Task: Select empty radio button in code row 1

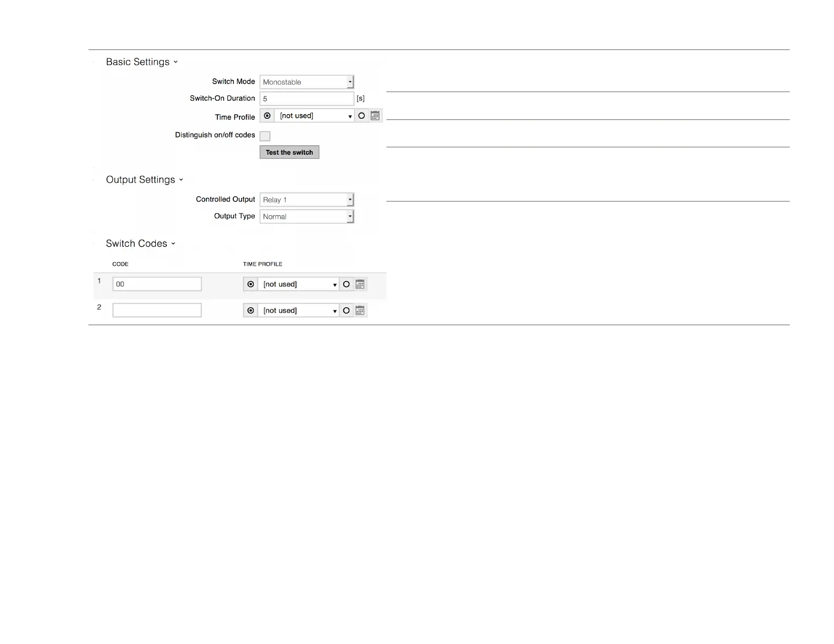Action: click(346, 284)
